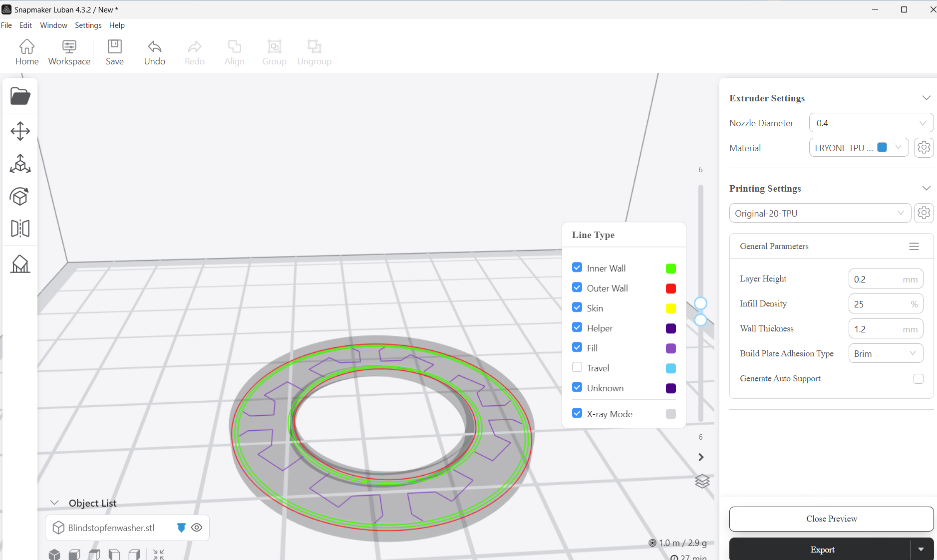Toggle visibility of Blindstopfenwasher.stl
Viewport: 937px width, 560px height.
coord(197,528)
